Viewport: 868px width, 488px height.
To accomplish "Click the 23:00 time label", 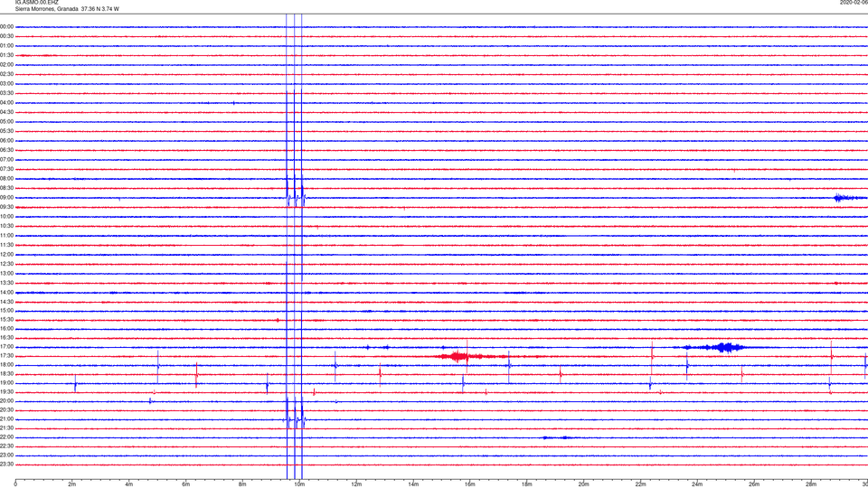I will (x=6, y=455).
